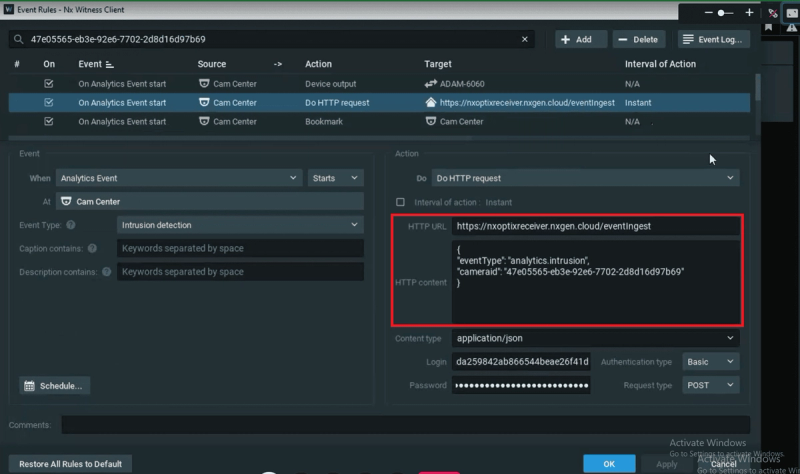
Task: Click the HTTP URL input field
Action: point(595,226)
